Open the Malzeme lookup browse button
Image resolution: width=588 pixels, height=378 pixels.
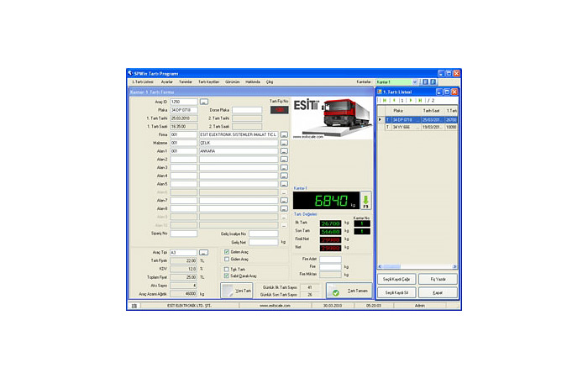coord(284,143)
